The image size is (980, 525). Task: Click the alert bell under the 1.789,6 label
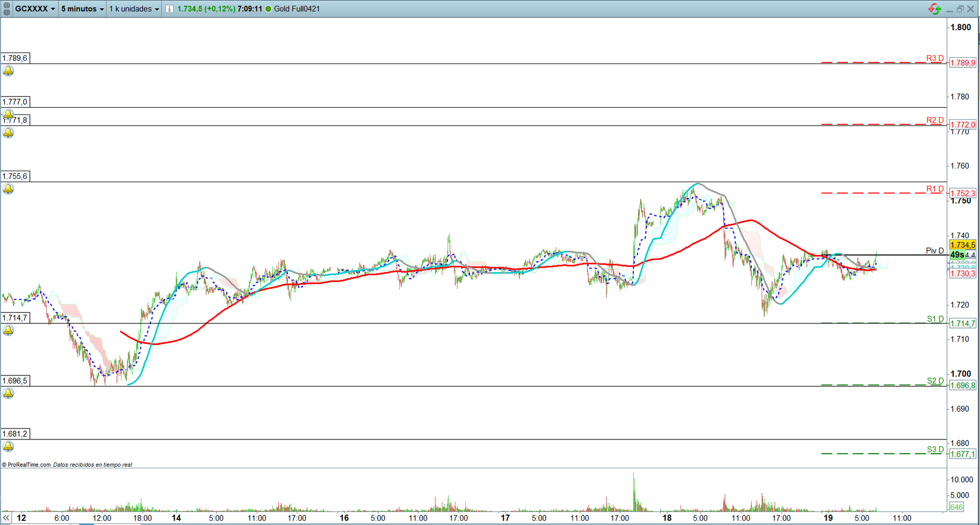[x=8, y=71]
